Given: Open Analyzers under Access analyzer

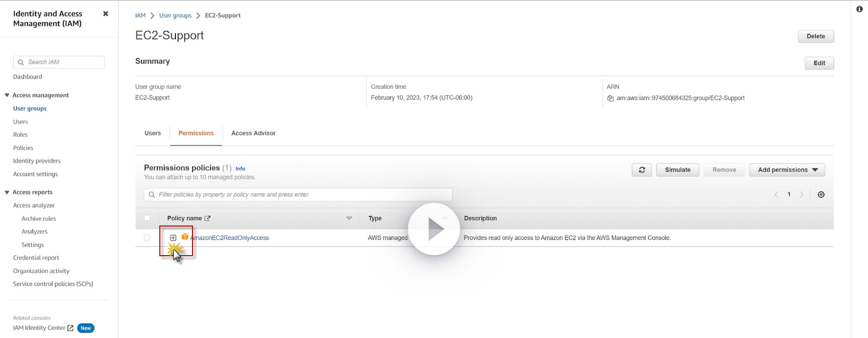Looking at the screenshot, I should 34,232.
